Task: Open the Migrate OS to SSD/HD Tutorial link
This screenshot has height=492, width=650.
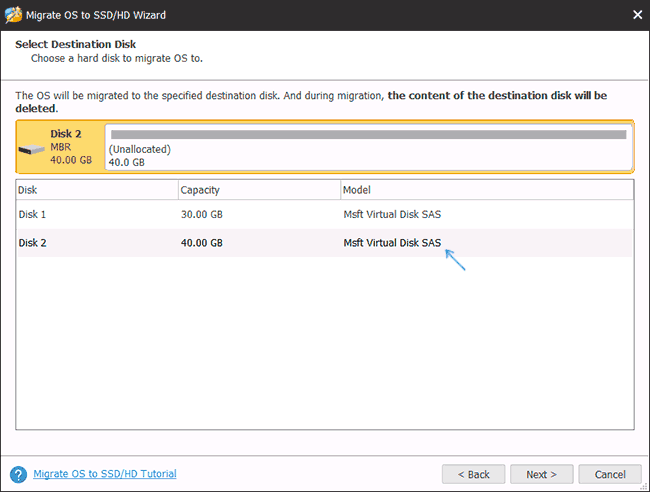Action: [105, 474]
